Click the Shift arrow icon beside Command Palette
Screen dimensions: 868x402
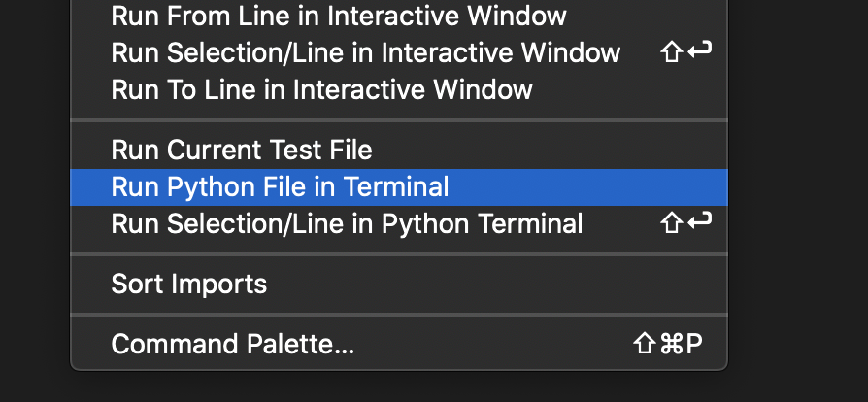coord(643,344)
